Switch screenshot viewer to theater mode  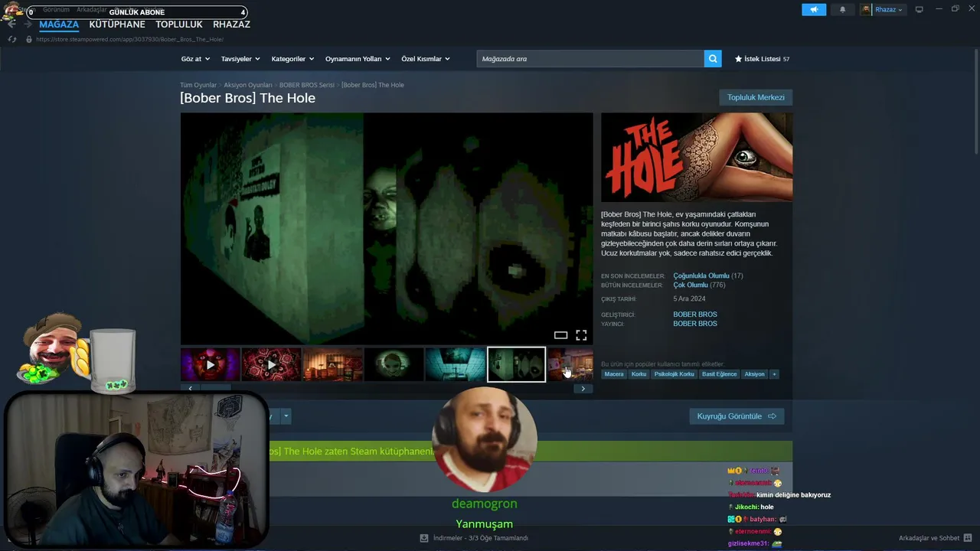click(560, 335)
